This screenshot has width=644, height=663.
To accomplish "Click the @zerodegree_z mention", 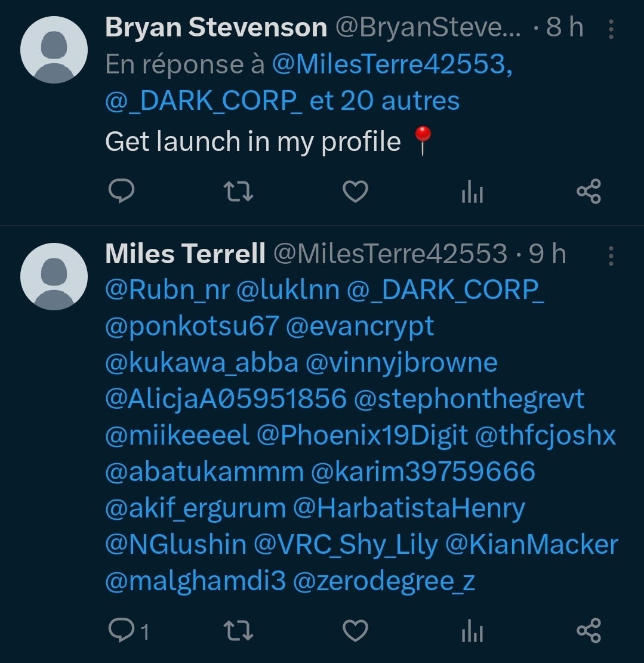I will pos(384,581).
